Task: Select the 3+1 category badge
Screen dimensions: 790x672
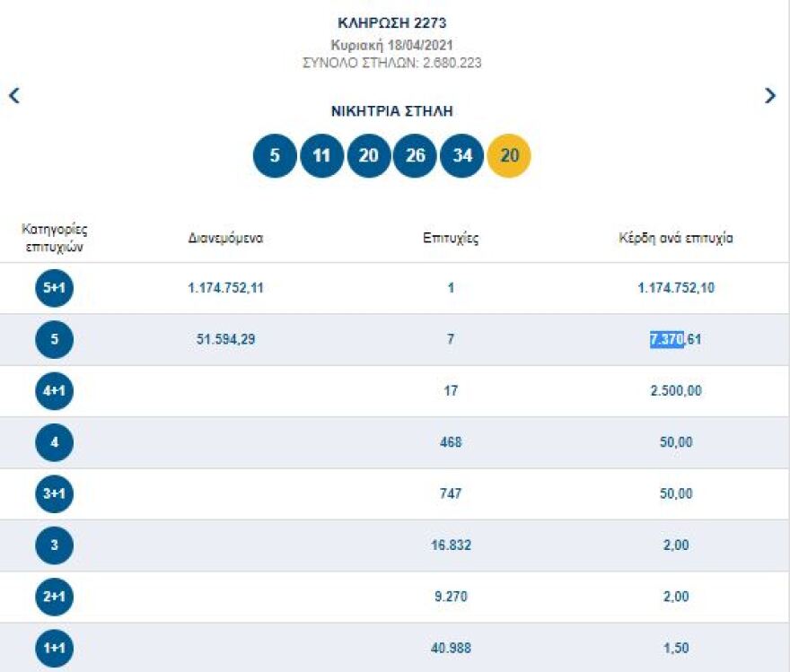Action: 51,493
